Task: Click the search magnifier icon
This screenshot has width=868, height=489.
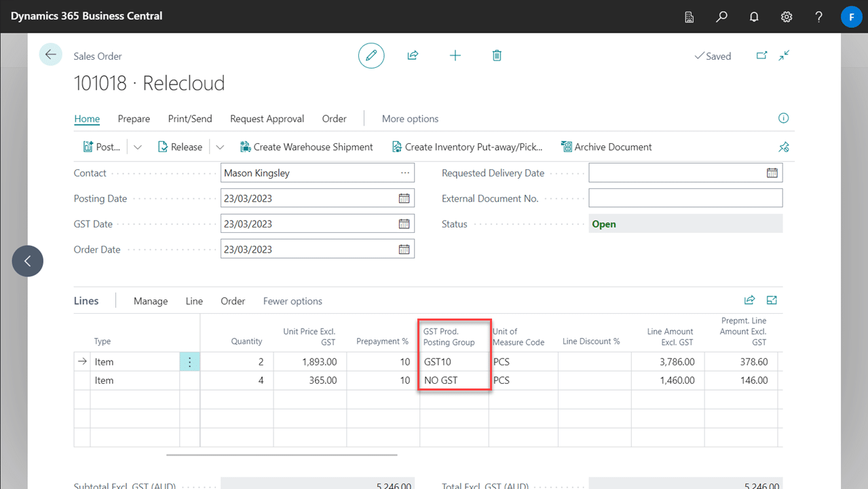Action: [722, 16]
